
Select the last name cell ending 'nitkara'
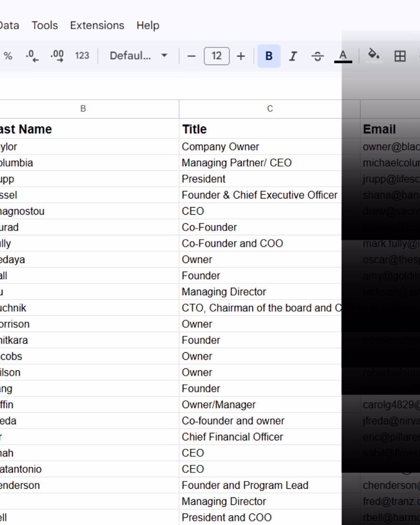tap(89, 340)
